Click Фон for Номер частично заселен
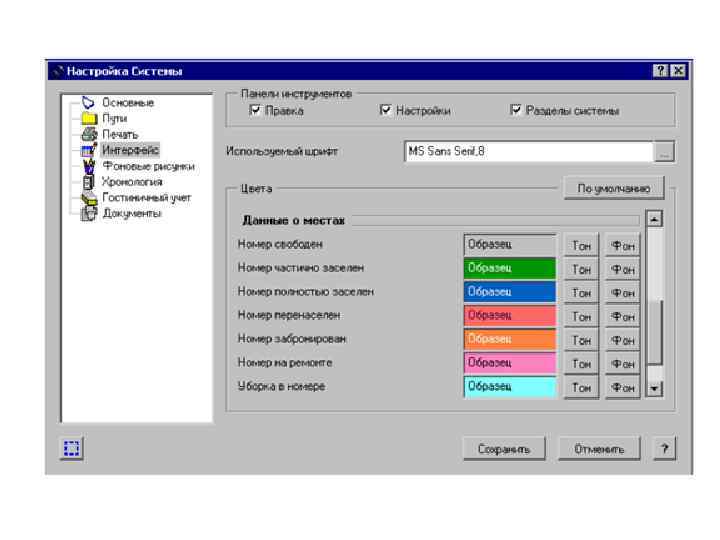Viewport: 720px width, 540px height. coord(623,270)
